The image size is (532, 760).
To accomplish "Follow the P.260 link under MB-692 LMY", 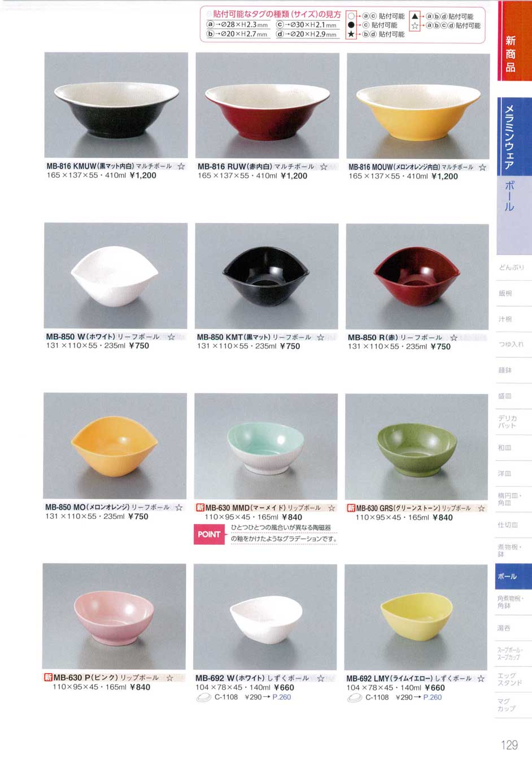I will [433, 697].
